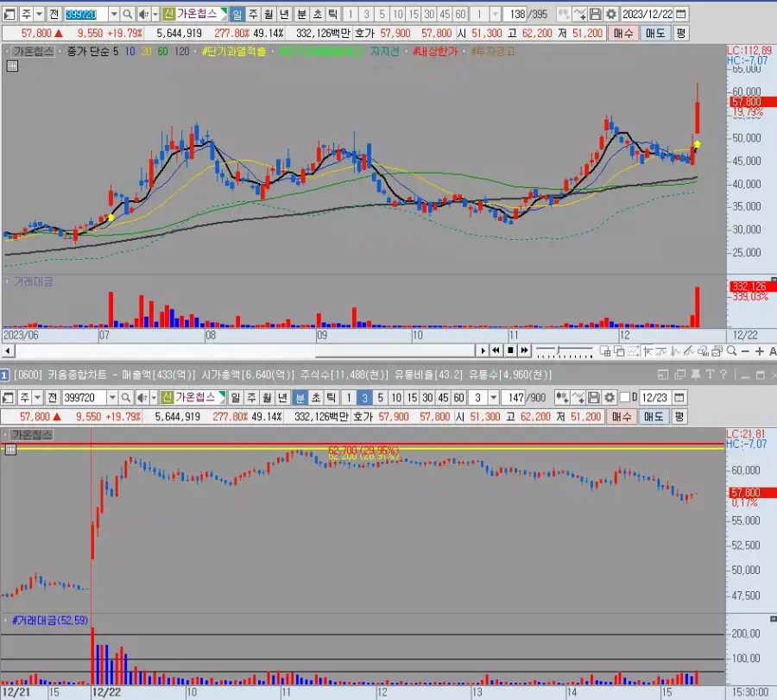Click the 매도 sell button in lower chart
This screenshot has width=777, height=700.
tap(654, 417)
